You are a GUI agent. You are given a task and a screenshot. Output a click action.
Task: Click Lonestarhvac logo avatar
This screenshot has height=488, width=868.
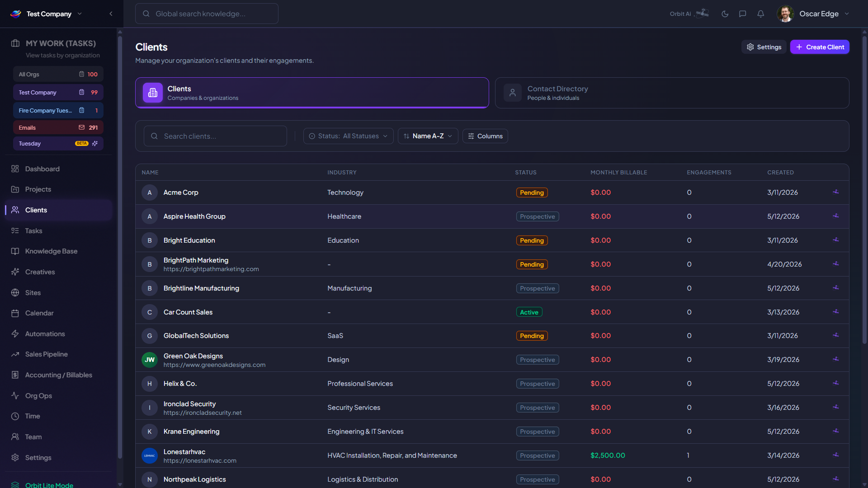point(150,455)
